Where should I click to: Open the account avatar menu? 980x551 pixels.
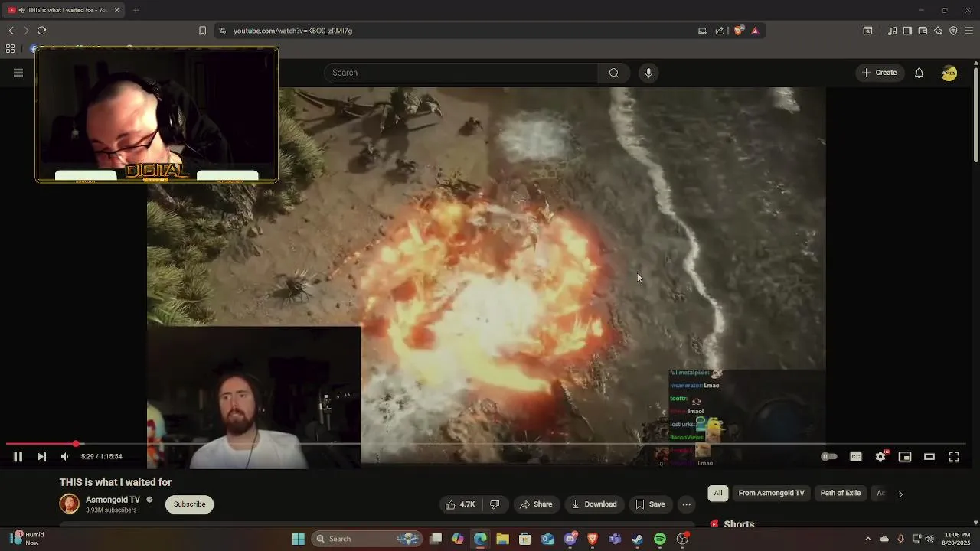click(x=949, y=73)
